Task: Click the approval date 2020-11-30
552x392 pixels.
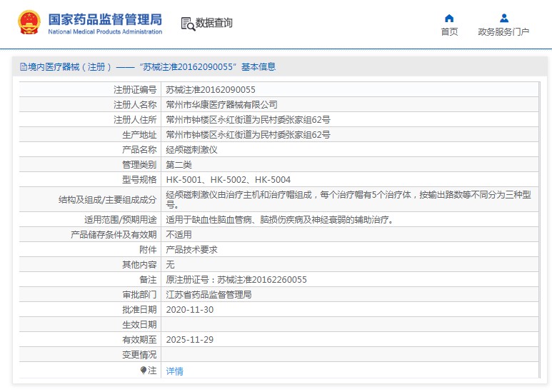Action: [190, 310]
